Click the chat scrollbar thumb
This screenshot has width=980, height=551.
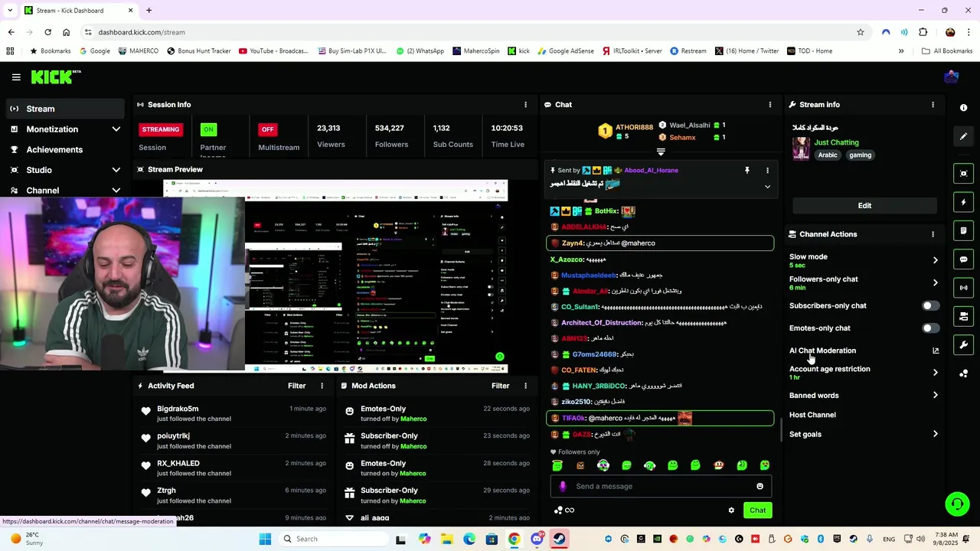tap(781, 429)
